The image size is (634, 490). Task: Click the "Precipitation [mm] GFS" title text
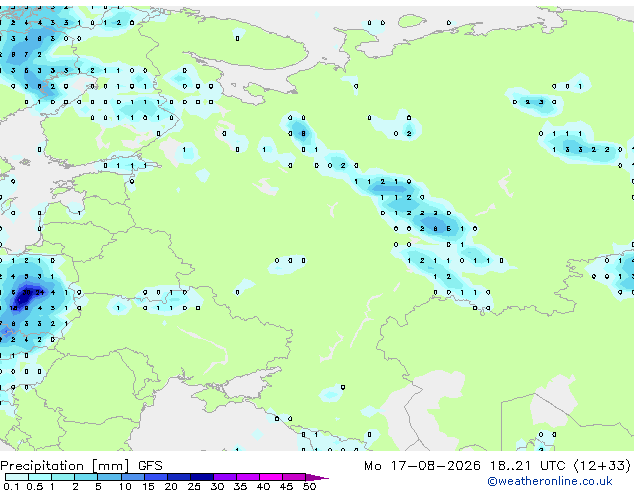(81, 466)
